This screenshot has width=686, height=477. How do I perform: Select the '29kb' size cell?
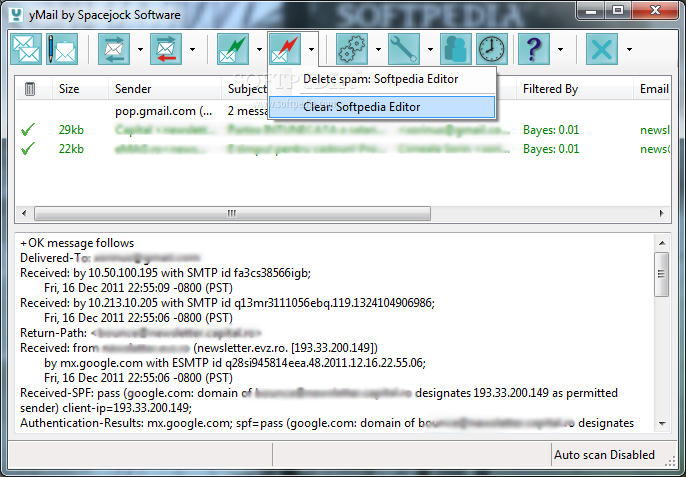(71, 130)
